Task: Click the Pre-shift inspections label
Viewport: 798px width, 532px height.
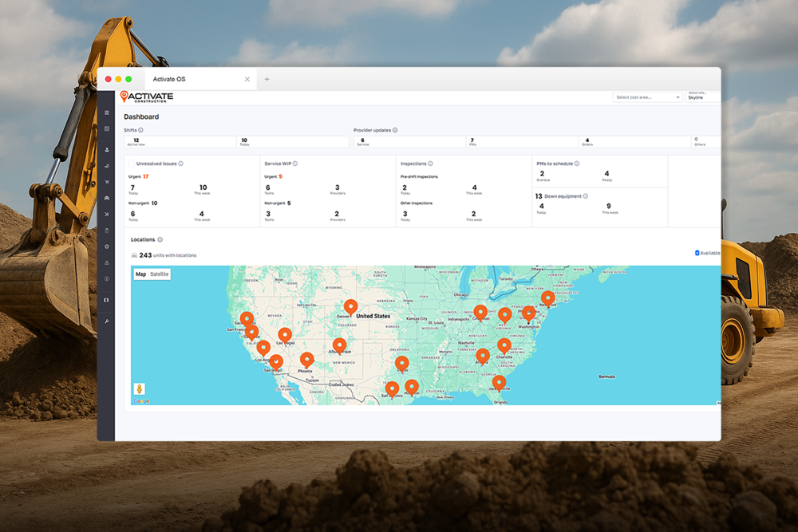Action: click(x=419, y=176)
